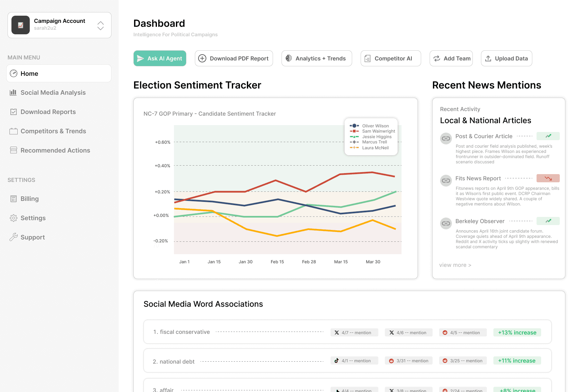This screenshot has height=392, width=582.
Task: Click the Billing icon under Settings
Action: tap(13, 199)
